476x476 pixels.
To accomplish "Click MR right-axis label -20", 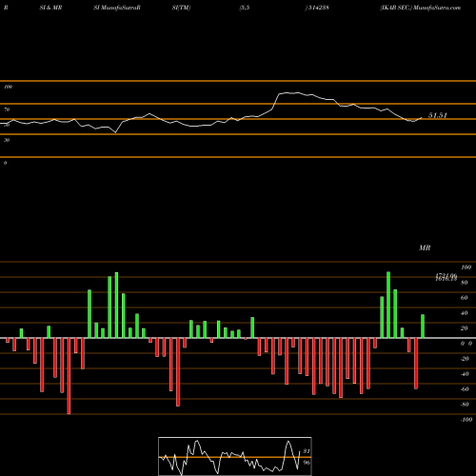I will pos(465,359).
